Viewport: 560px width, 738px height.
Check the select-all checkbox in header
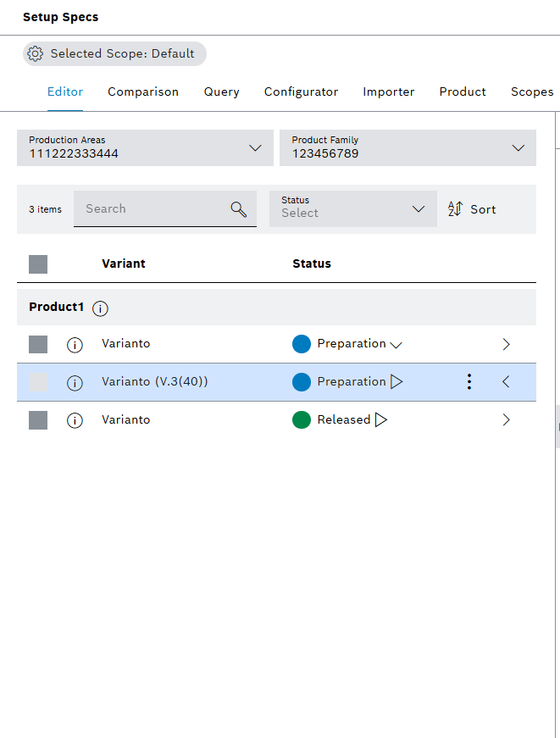pos(37,264)
